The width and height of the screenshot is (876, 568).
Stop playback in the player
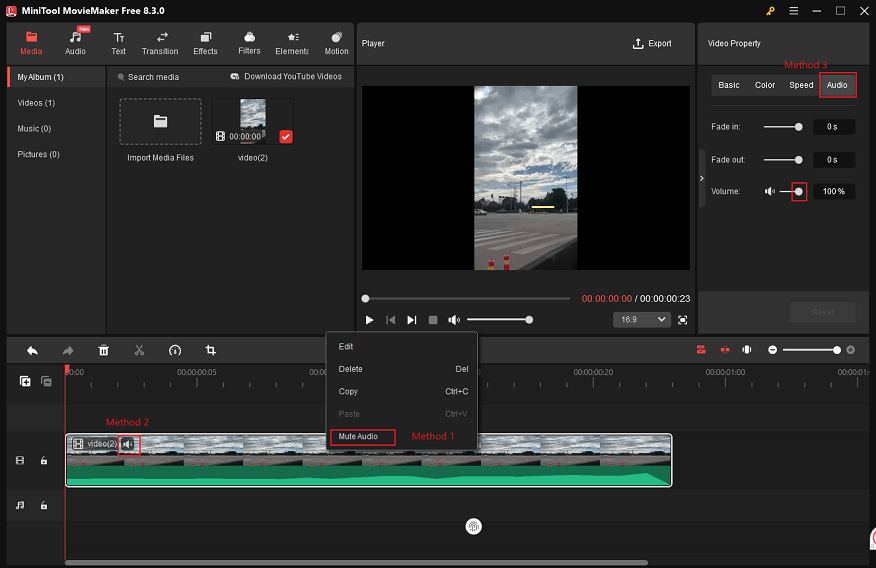(433, 320)
